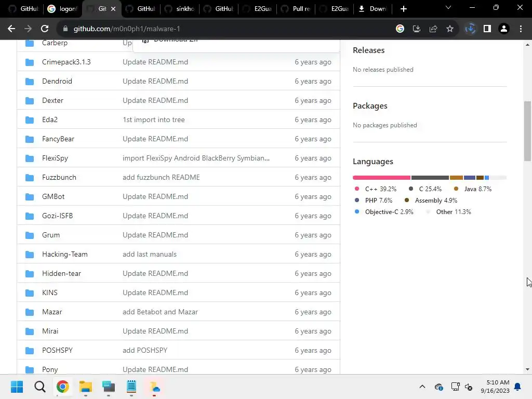Open the KINS folder link
Screen dimensions: 532x399
[49, 293]
